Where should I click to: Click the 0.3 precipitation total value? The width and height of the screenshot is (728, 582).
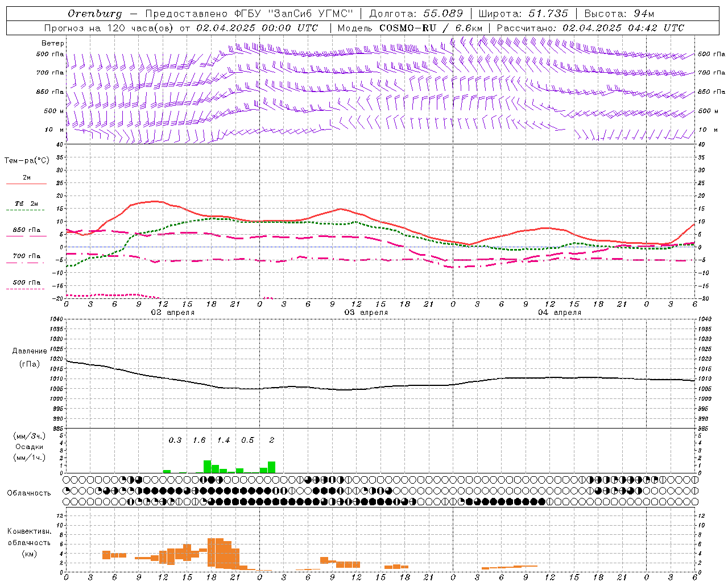point(175,440)
